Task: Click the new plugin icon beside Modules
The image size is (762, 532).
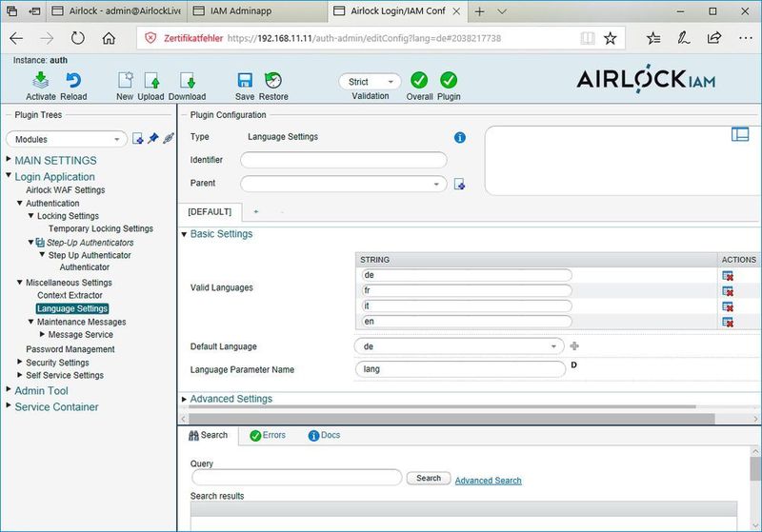Action: [x=138, y=139]
